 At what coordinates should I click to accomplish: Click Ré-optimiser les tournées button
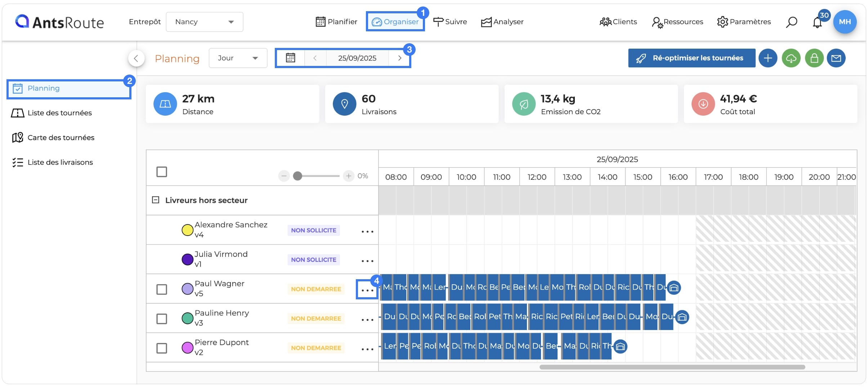coord(692,58)
